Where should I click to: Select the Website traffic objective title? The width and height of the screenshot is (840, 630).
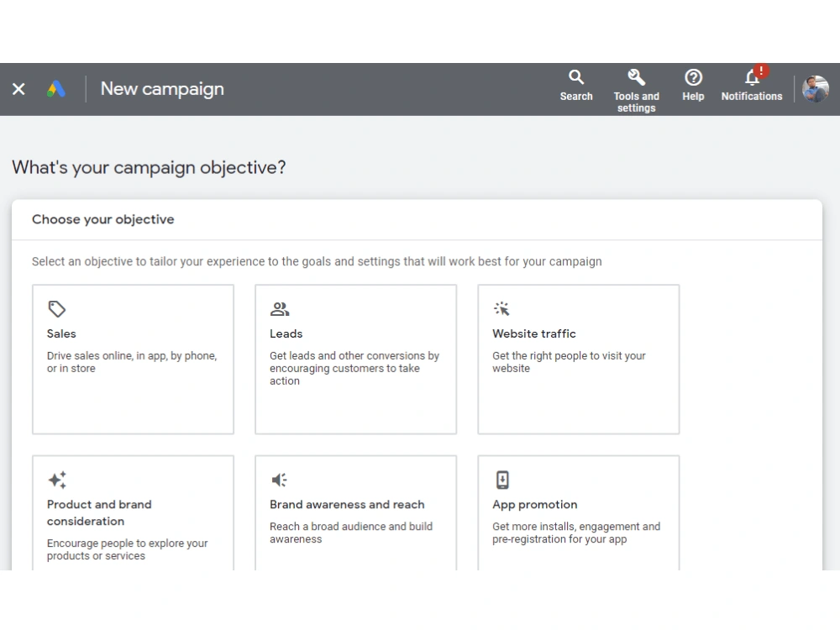click(534, 333)
